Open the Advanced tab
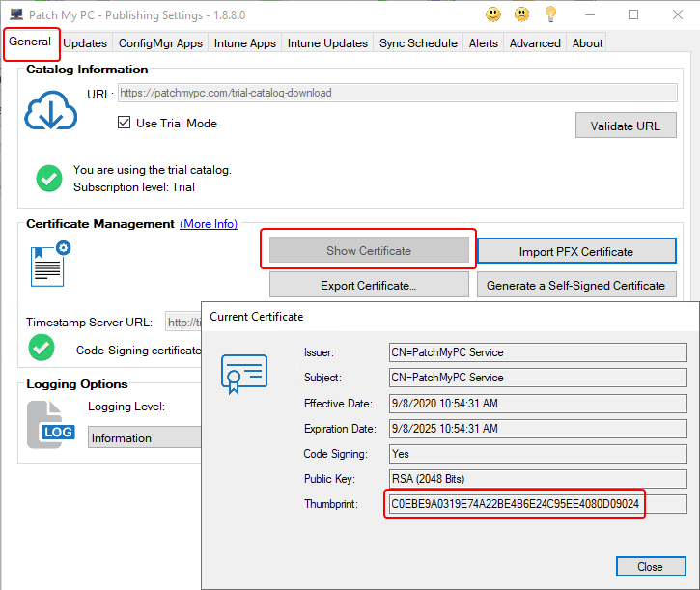 [x=535, y=43]
